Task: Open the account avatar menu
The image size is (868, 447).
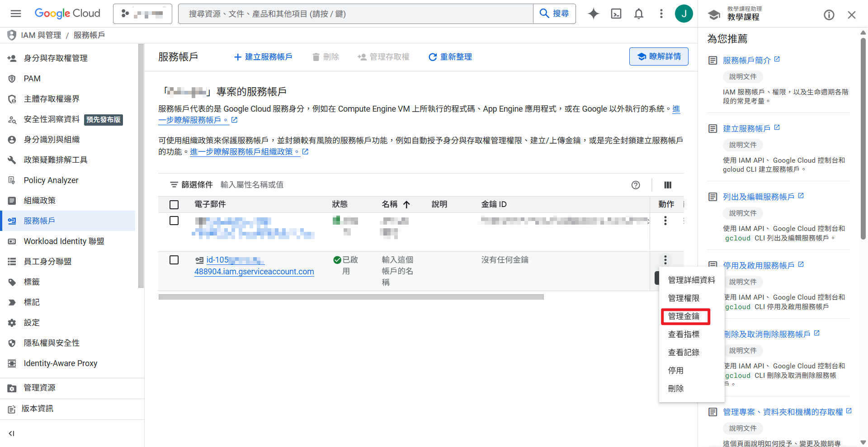Action: 684,14
